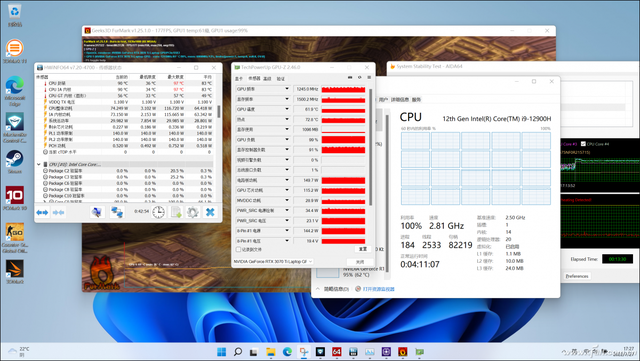Click the open resource monitor link
The image size is (640, 361).
[378, 289]
